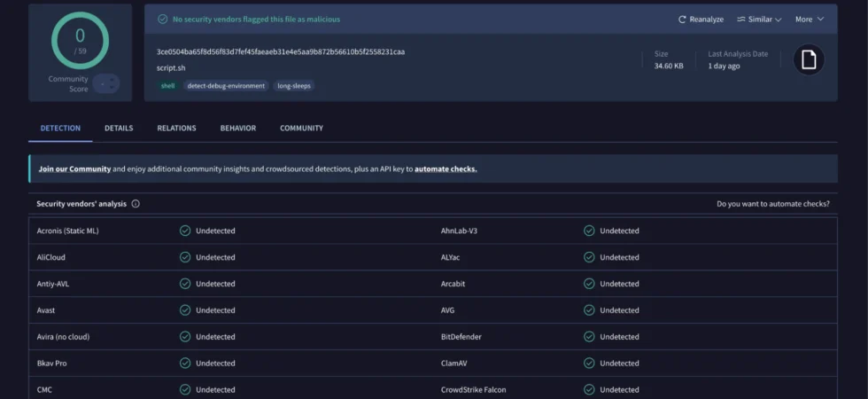Viewport: 868px width, 399px height.
Task: Click vendor name Avast
Action: [x=46, y=310]
